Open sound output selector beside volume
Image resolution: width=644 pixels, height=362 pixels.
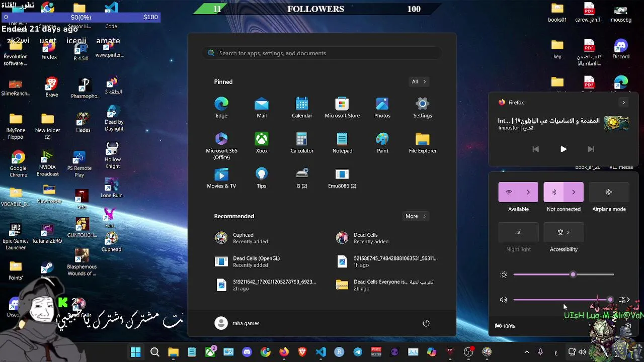pyautogui.click(x=624, y=300)
